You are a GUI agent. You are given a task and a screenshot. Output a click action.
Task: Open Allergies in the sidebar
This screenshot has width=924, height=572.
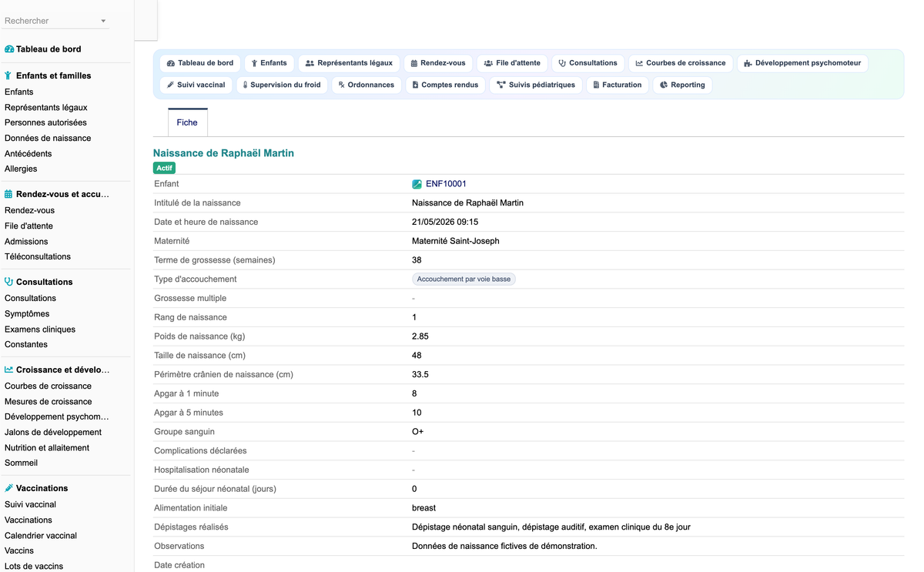(x=21, y=169)
